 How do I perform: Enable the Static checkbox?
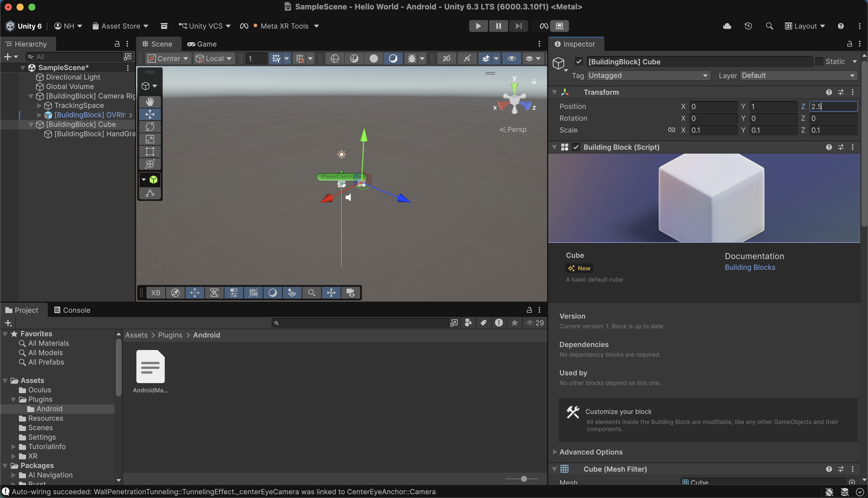click(x=819, y=61)
